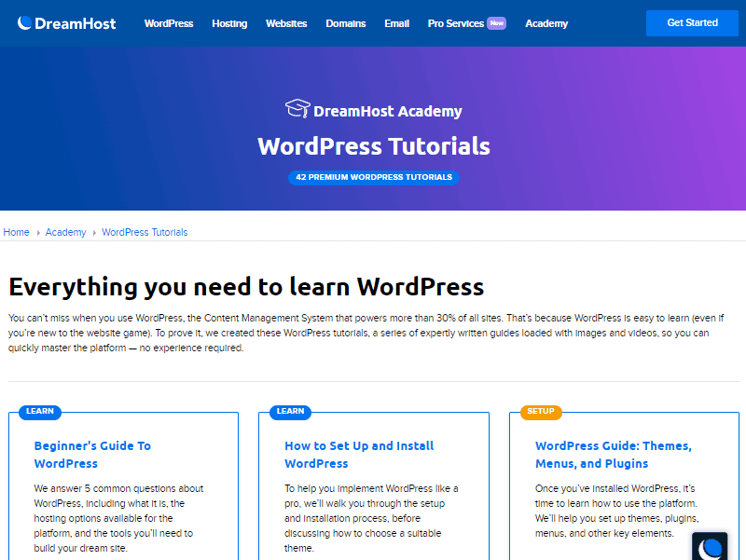Click the description starting We answer 5 common questions
Screen dimensions: 746x560
(x=118, y=518)
